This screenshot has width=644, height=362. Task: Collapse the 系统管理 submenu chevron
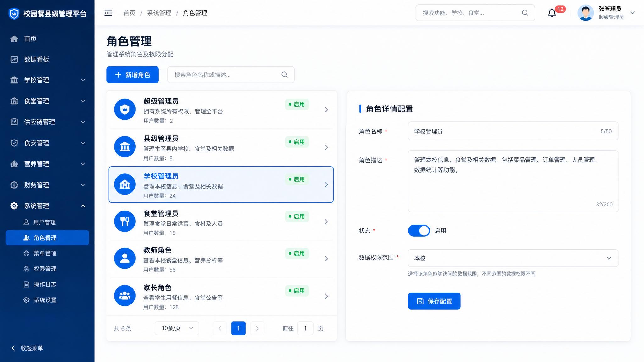click(83, 206)
